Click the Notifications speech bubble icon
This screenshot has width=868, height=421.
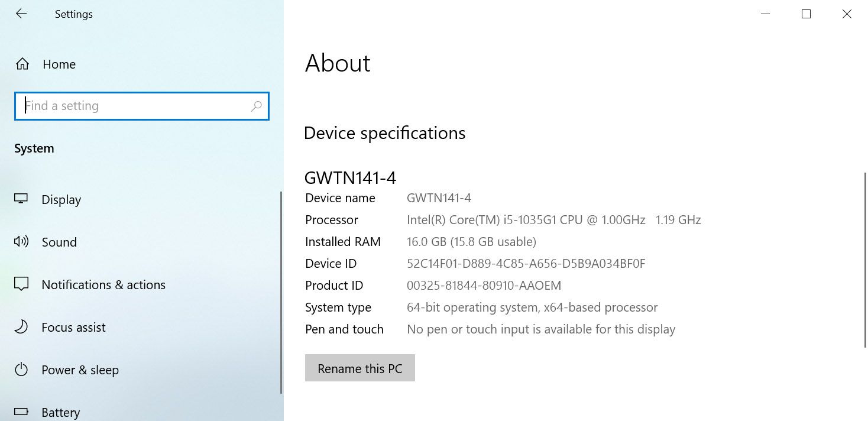coord(21,284)
